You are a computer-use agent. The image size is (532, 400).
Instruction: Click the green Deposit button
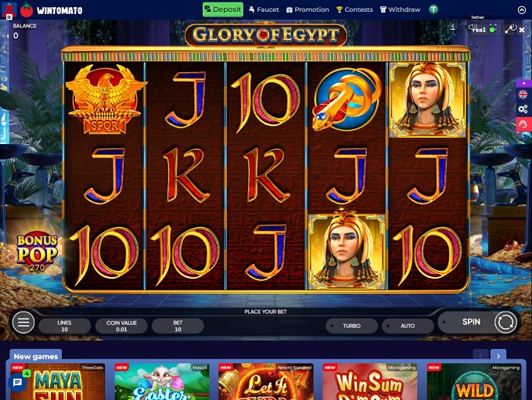coord(223,9)
